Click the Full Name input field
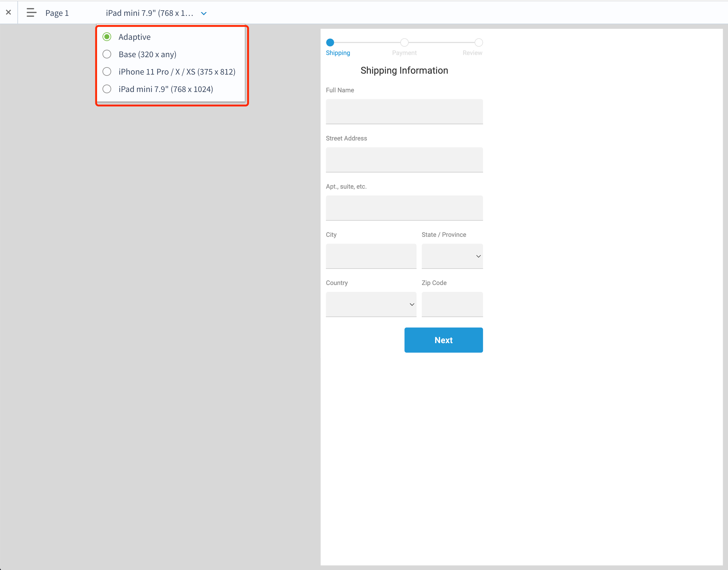728x570 pixels. pos(404,112)
